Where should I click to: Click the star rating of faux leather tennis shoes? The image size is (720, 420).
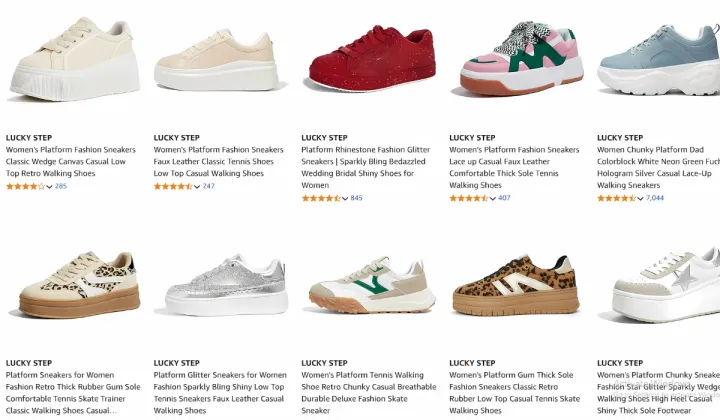click(x=173, y=186)
